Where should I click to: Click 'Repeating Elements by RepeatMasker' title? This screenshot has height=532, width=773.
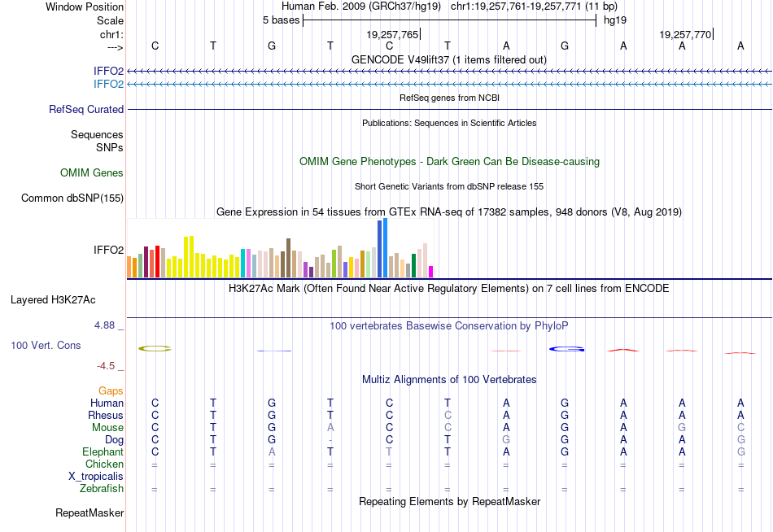coord(449,502)
